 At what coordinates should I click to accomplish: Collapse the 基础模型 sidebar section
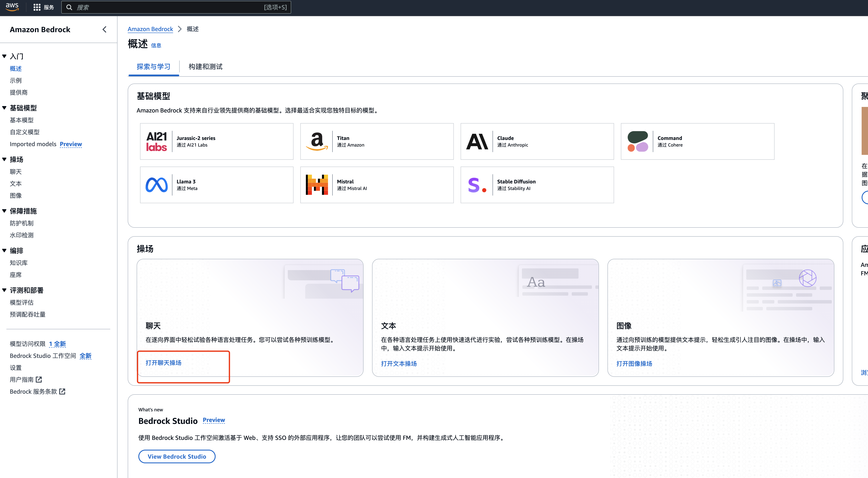click(x=4, y=108)
